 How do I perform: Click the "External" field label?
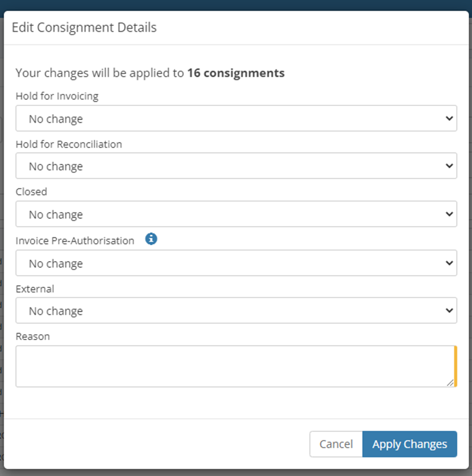pyautogui.click(x=35, y=289)
